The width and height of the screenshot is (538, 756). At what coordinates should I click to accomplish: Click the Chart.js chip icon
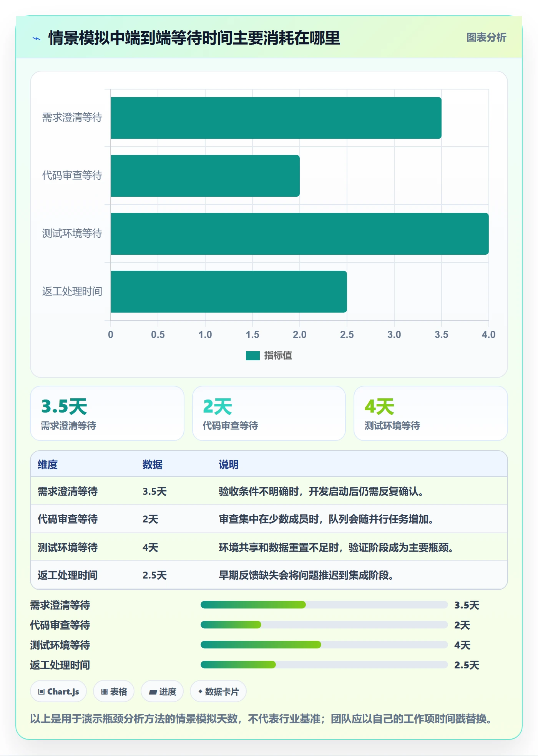[42, 692]
